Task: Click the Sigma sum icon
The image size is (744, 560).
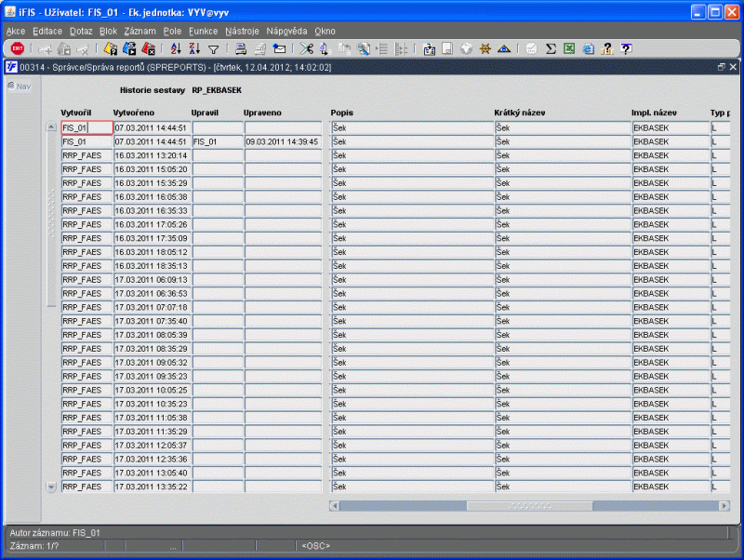Action: (551, 48)
